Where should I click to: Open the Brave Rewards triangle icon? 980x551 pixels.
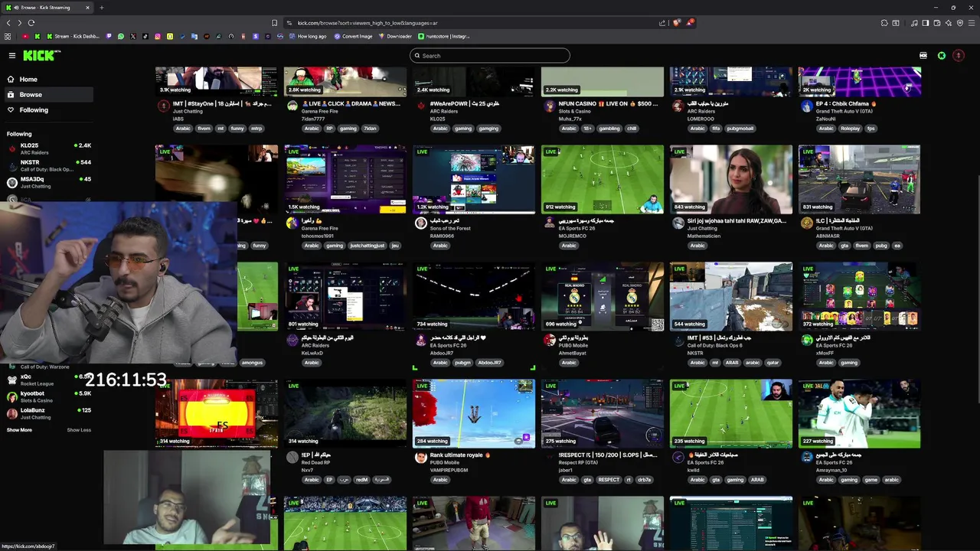690,22
